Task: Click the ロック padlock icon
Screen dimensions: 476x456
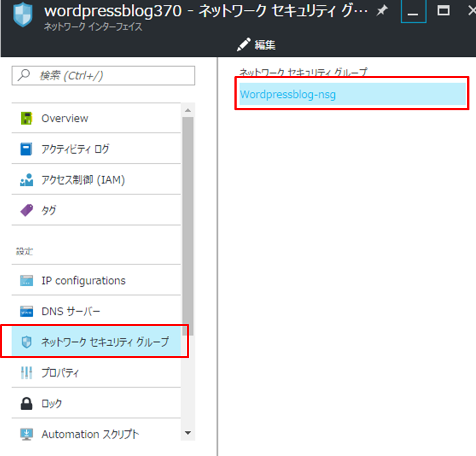Action: [26, 404]
